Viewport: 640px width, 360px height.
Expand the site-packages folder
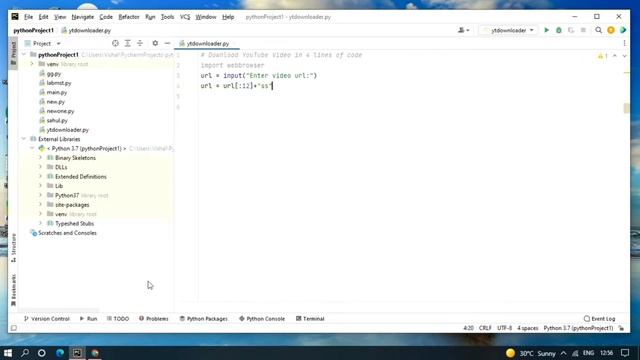pos(40,204)
